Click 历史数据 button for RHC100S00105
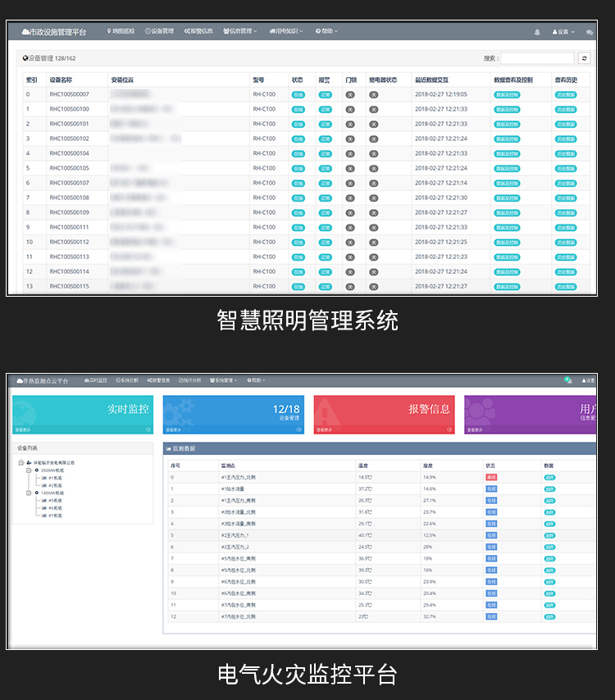 565,168
